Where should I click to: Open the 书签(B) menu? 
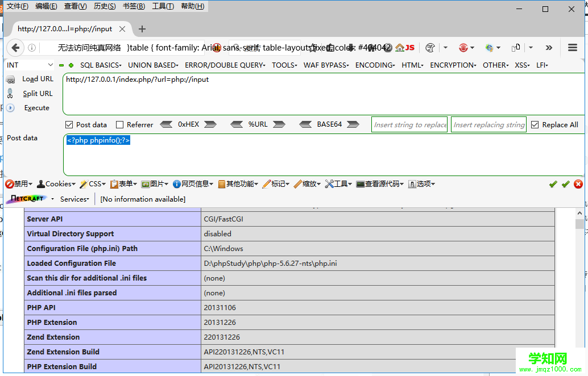click(x=134, y=6)
